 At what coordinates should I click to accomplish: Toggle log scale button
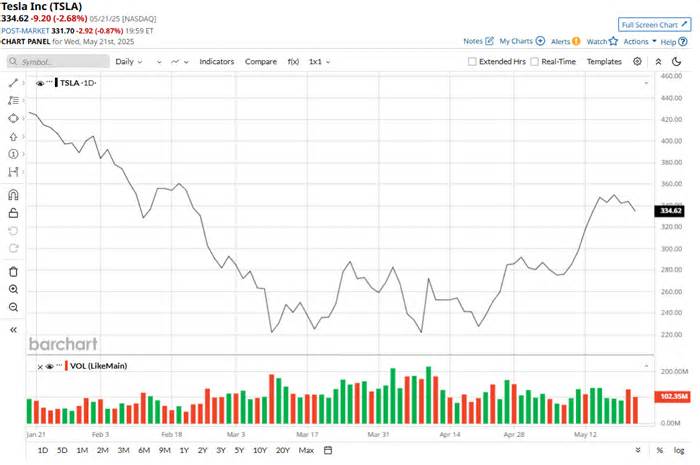(679, 451)
